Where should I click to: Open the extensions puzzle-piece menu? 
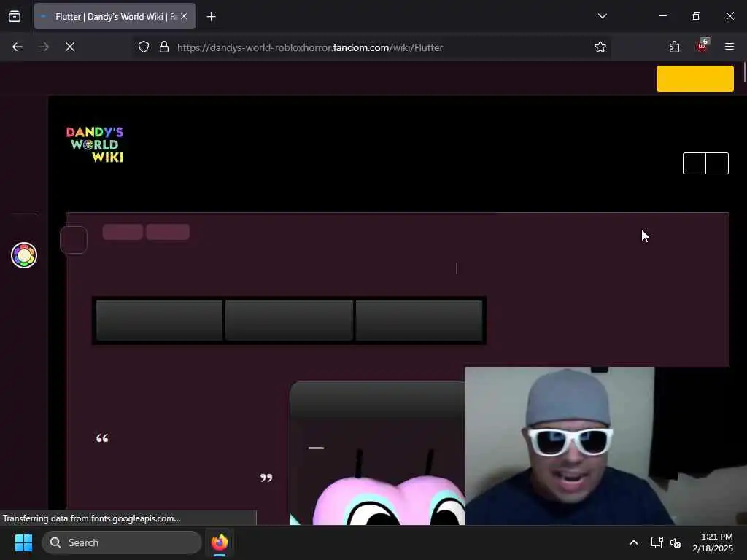click(x=674, y=47)
